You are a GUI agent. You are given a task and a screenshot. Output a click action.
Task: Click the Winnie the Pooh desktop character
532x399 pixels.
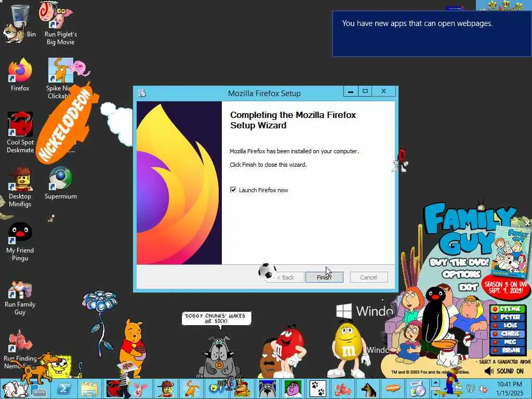pyautogui.click(x=134, y=348)
